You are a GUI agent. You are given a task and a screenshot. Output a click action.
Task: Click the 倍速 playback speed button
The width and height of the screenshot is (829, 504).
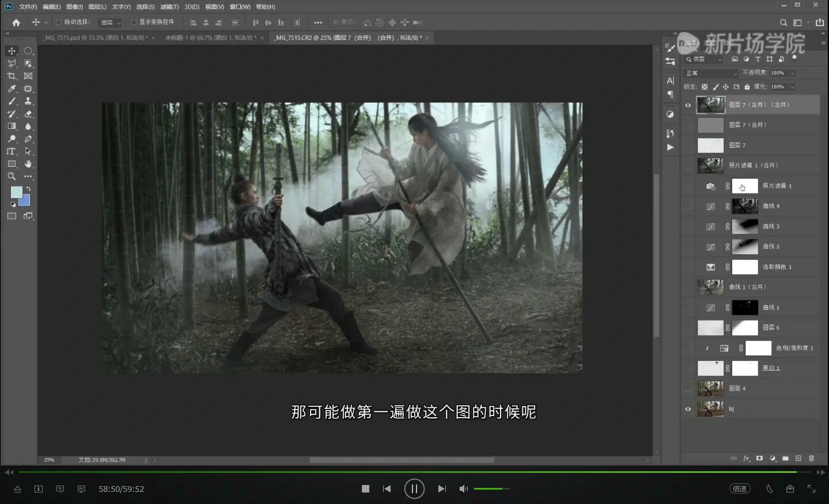click(740, 489)
